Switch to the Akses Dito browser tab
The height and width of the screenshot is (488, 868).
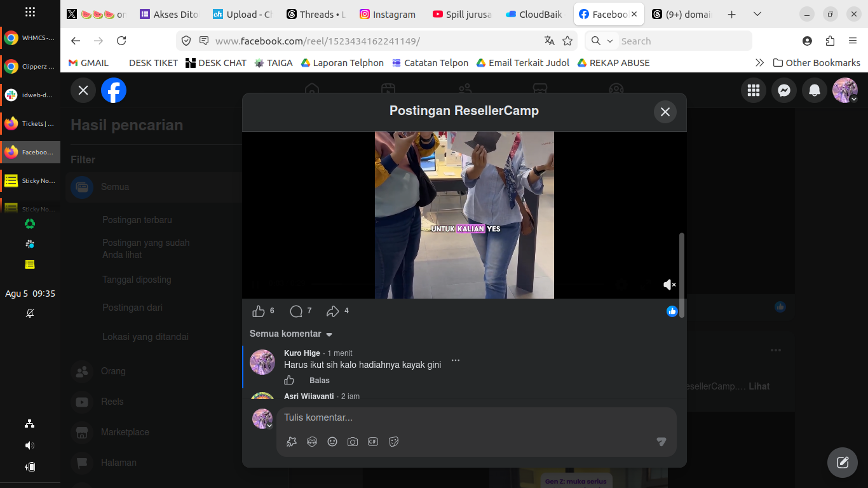click(169, 14)
